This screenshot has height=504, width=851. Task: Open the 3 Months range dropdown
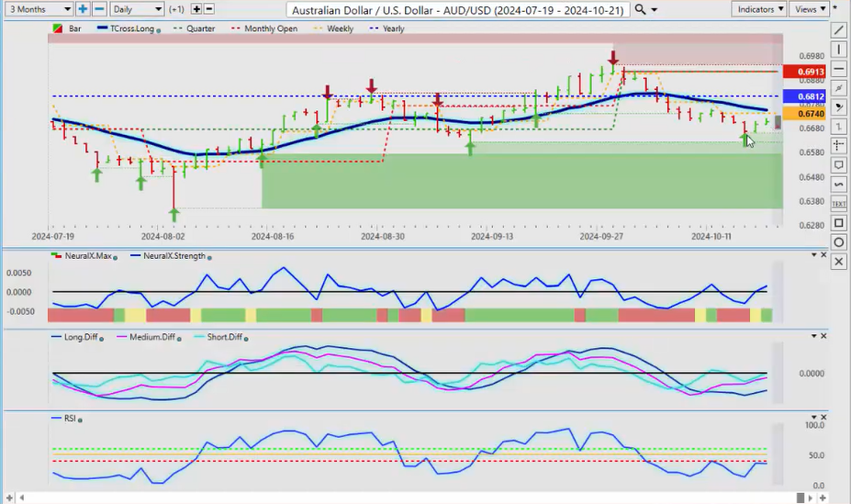(38, 9)
